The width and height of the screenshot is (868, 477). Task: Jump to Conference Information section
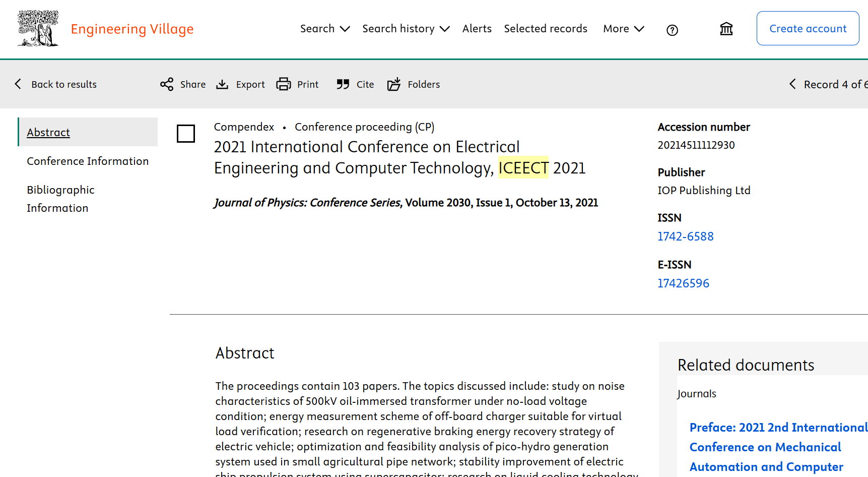coord(88,161)
